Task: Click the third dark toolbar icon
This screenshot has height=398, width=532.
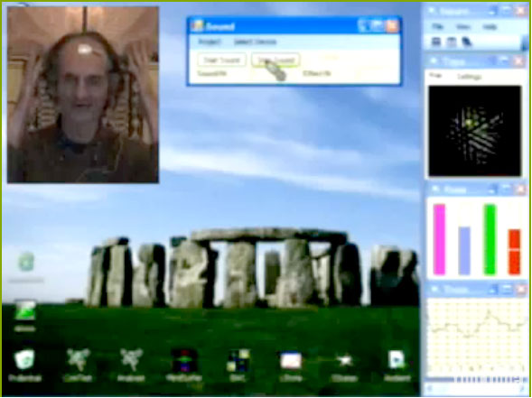Action: [467, 42]
